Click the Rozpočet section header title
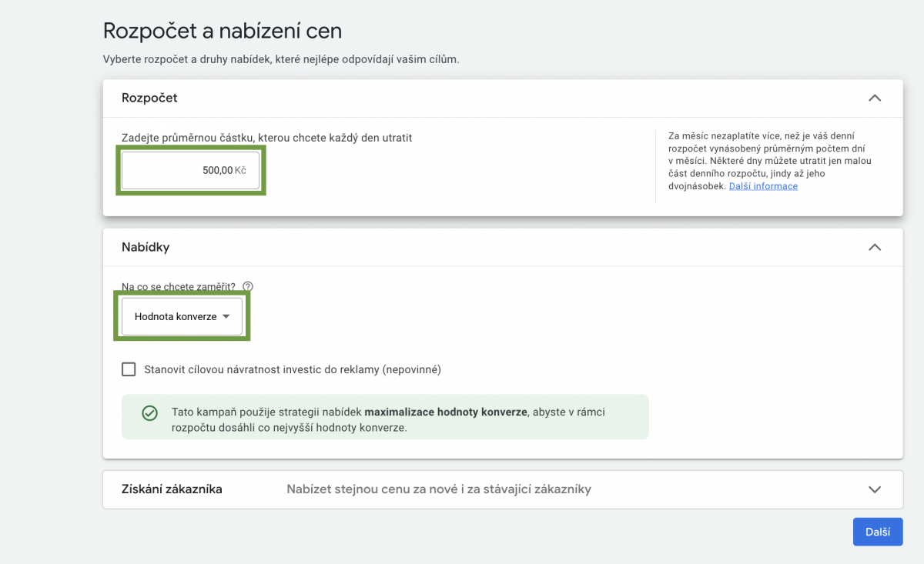The width and height of the screenshot is (924, 564). 149,98
